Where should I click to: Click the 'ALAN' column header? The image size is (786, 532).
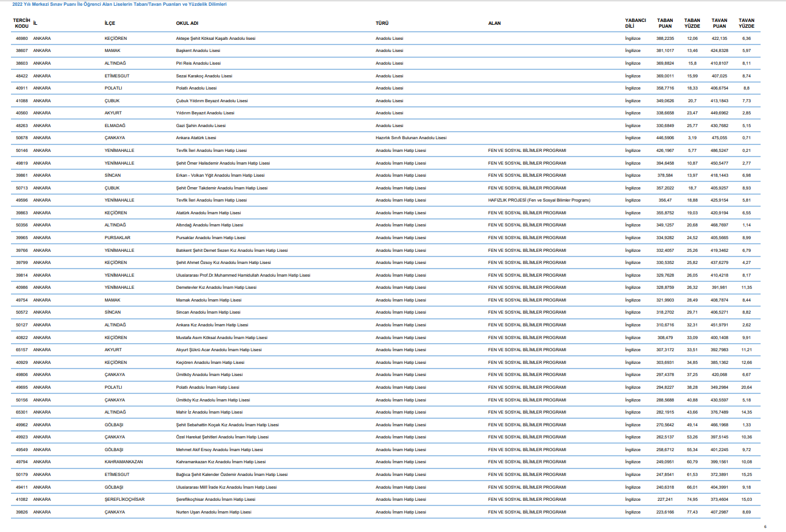click(x=494, y=23)
